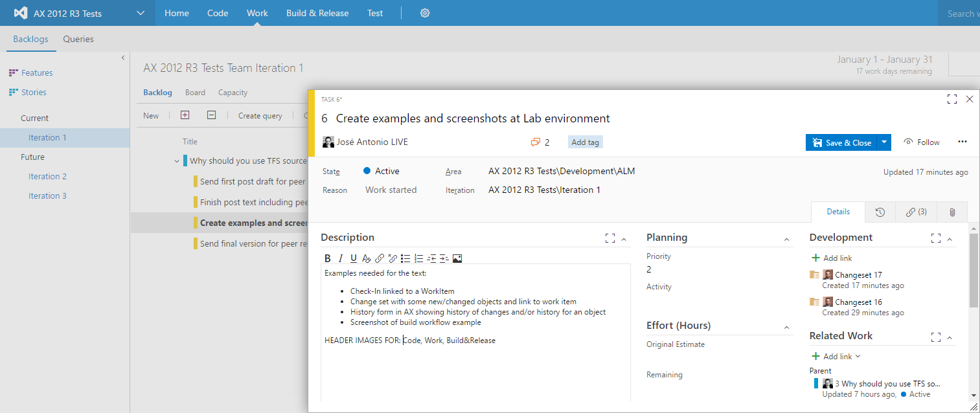Click the Visual Studio logo icon

pos(21,13)
